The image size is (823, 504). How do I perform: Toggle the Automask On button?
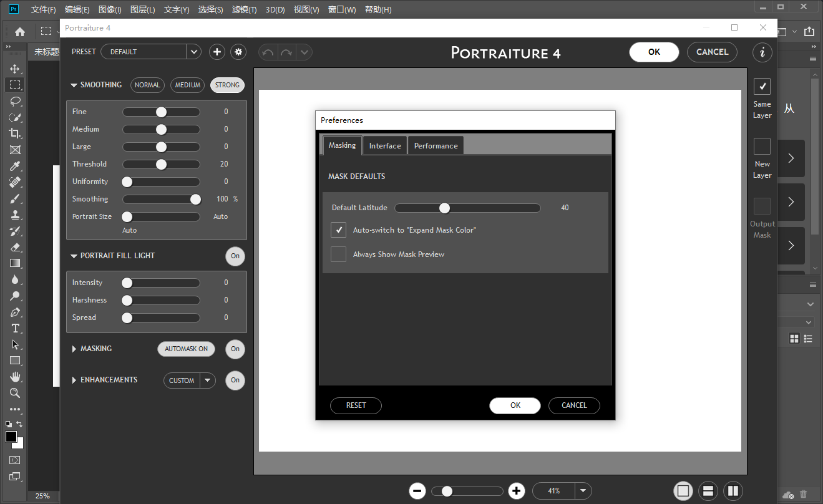[x=186, y=349]
